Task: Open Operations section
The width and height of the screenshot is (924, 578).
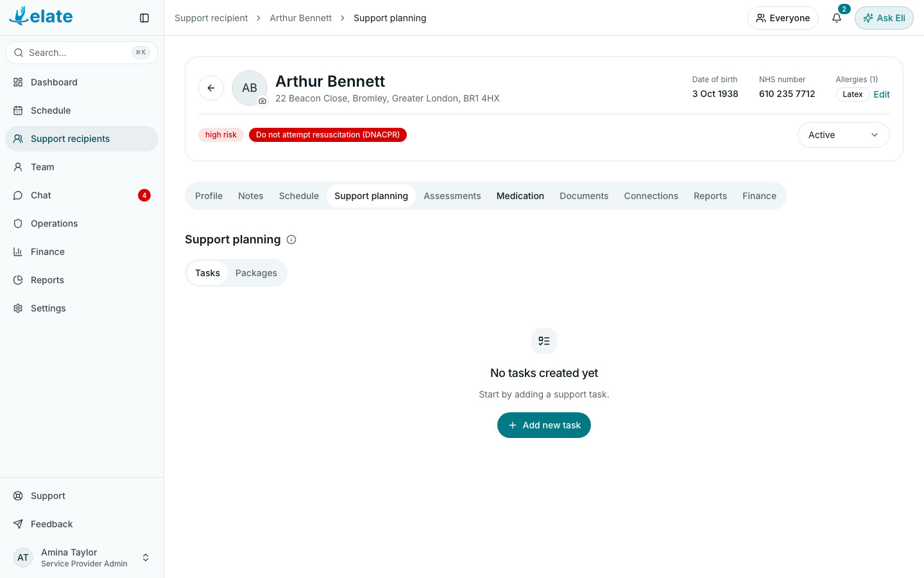Action: coord(81,223)
